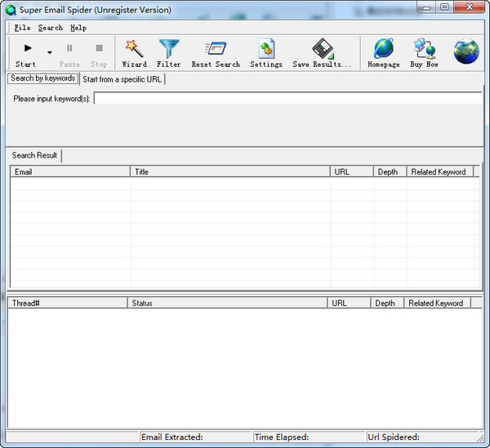Click the keyword(s) input field
Viewport: 490px width, 448px height.
click(287, 99)
